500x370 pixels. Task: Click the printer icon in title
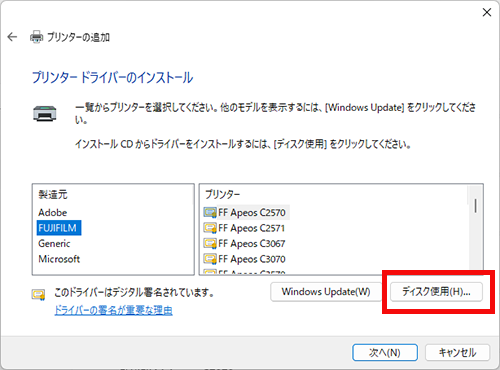36,37
